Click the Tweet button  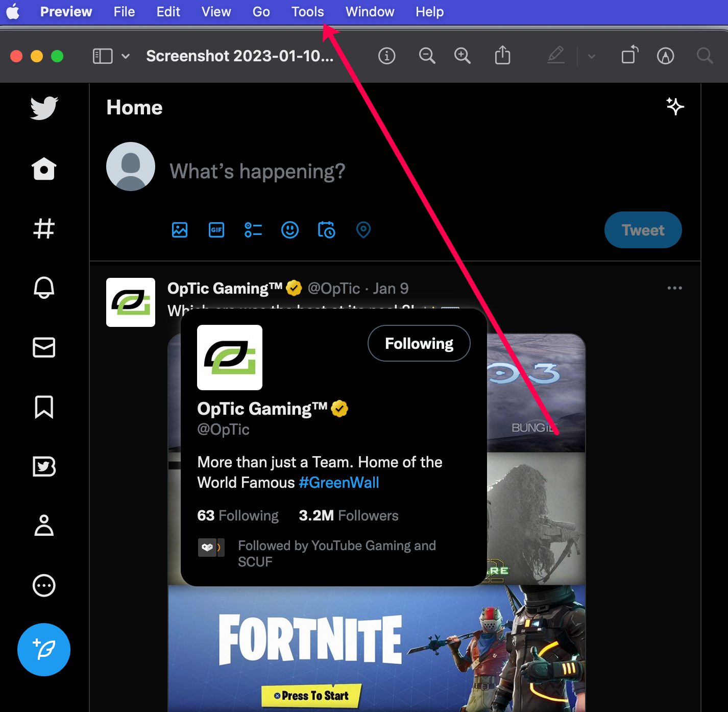(643, 230)
